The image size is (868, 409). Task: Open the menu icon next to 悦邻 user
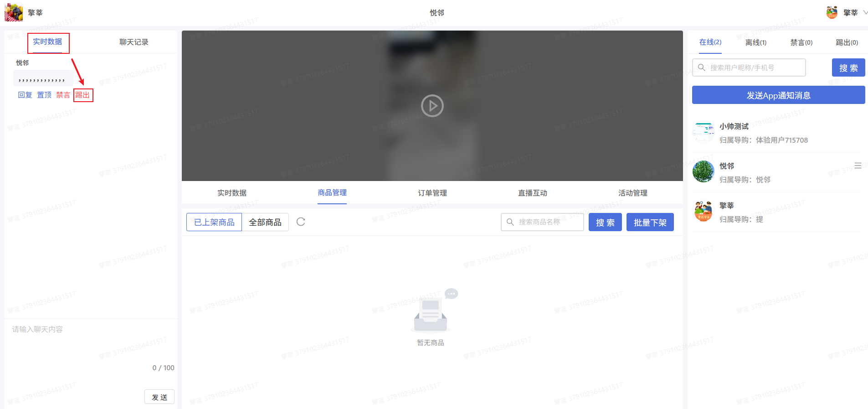(858, 166)
